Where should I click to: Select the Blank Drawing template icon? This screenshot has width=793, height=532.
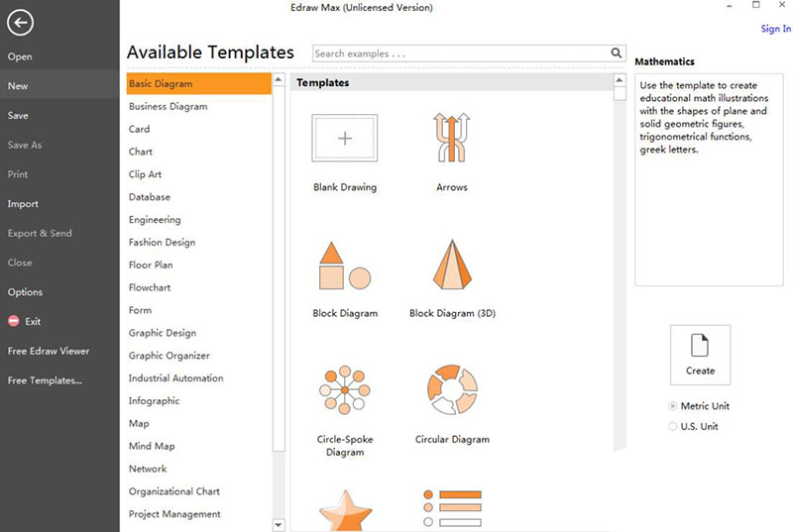(344, 138)
